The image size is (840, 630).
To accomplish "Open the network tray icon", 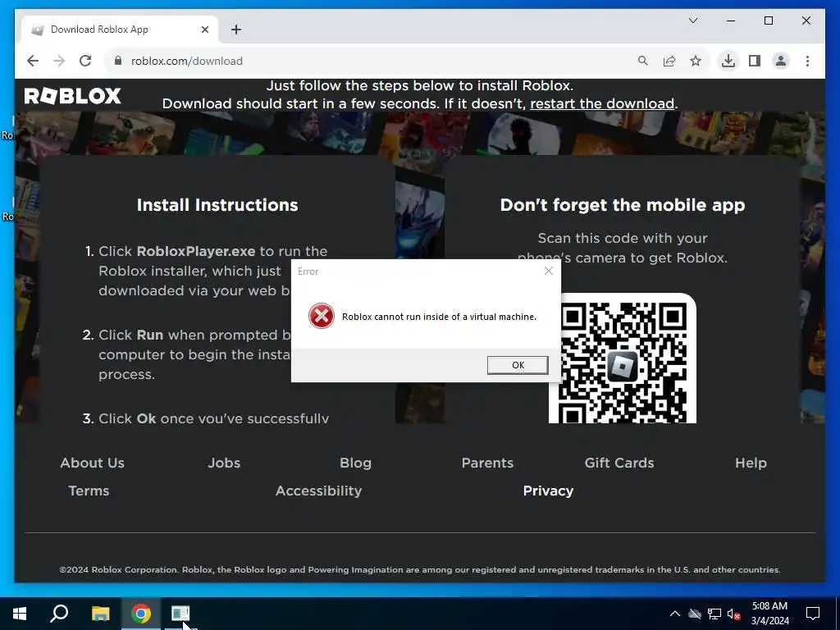I will pyautogui.click(x=714, y=614).
